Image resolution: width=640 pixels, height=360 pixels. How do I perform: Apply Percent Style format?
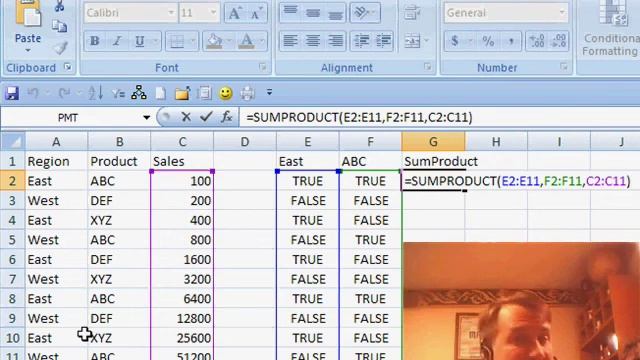click(488, 41)
